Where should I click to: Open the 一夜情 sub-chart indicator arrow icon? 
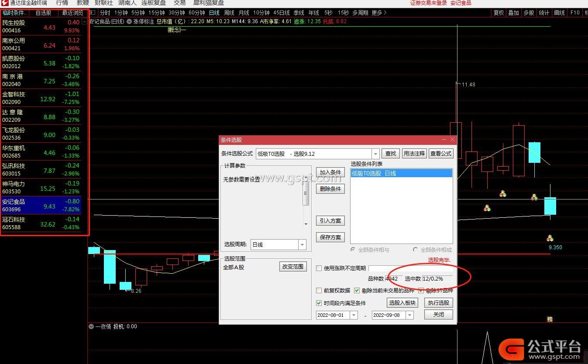91,326
